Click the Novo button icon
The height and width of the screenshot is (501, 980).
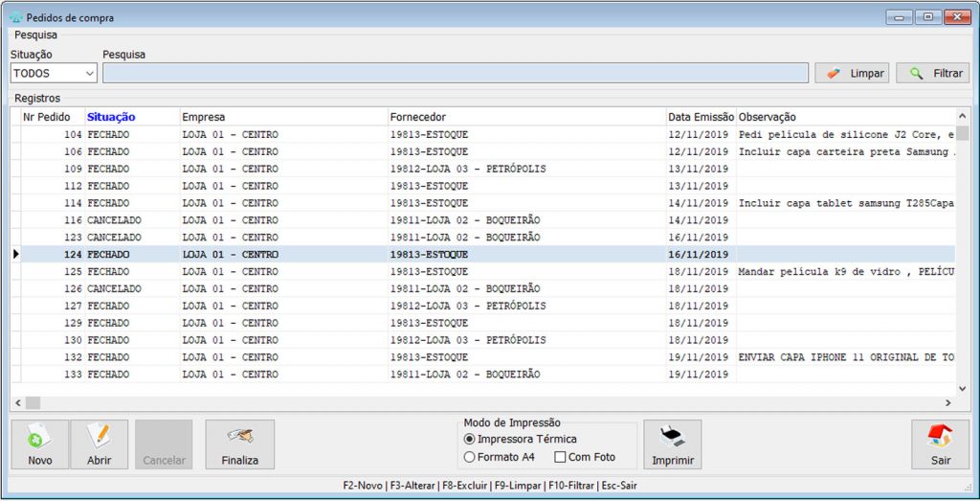(x=39, y=438)
